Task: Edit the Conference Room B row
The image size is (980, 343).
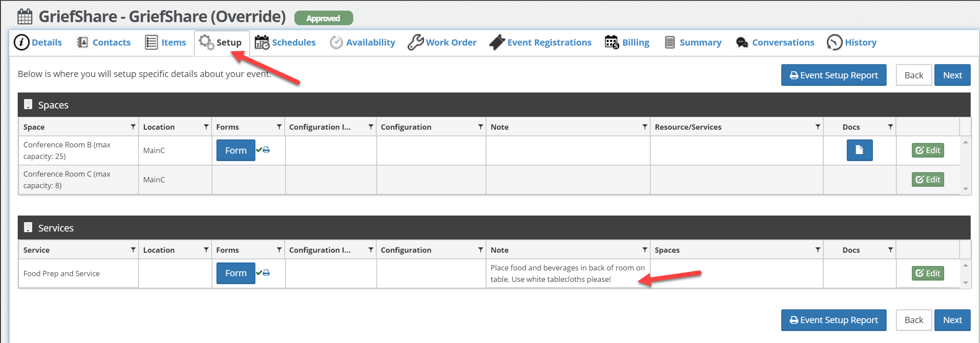Action: click(x=928, y=150)
